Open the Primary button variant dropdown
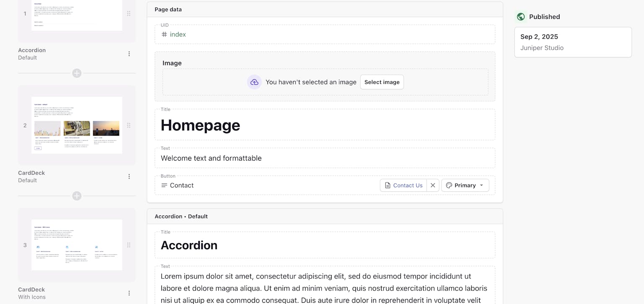This screenshot has height=304, width=644. [465, 185]
